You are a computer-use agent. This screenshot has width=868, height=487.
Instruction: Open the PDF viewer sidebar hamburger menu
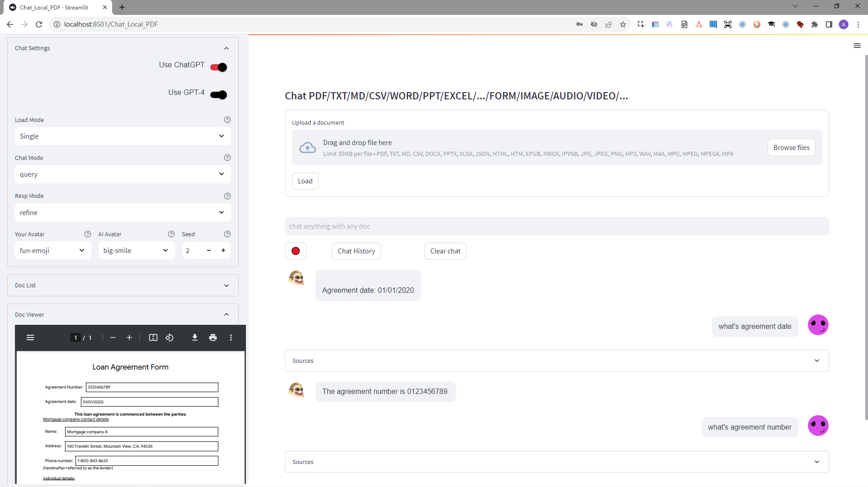30,337
